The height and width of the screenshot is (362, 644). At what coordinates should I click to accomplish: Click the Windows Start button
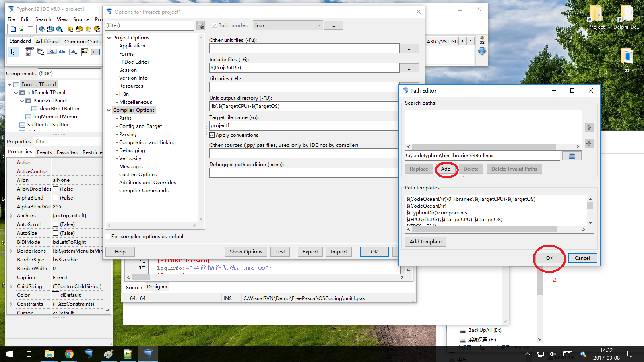click(10, 354)
